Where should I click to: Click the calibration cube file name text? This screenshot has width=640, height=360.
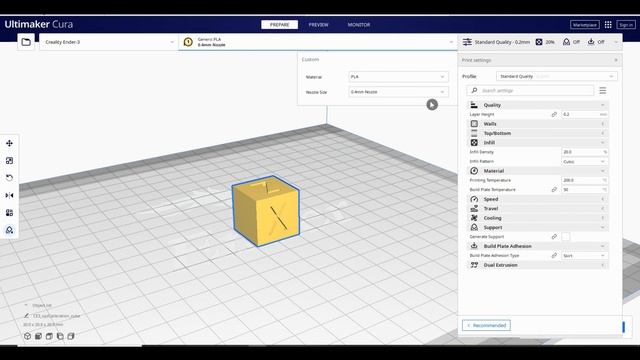[57, 316]
